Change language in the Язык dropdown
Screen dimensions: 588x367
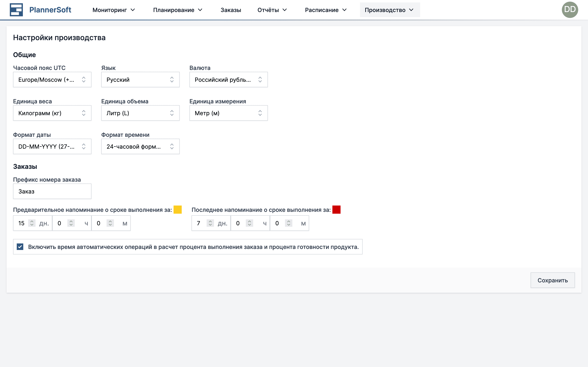pyautogui.click(x=140, y=79)
